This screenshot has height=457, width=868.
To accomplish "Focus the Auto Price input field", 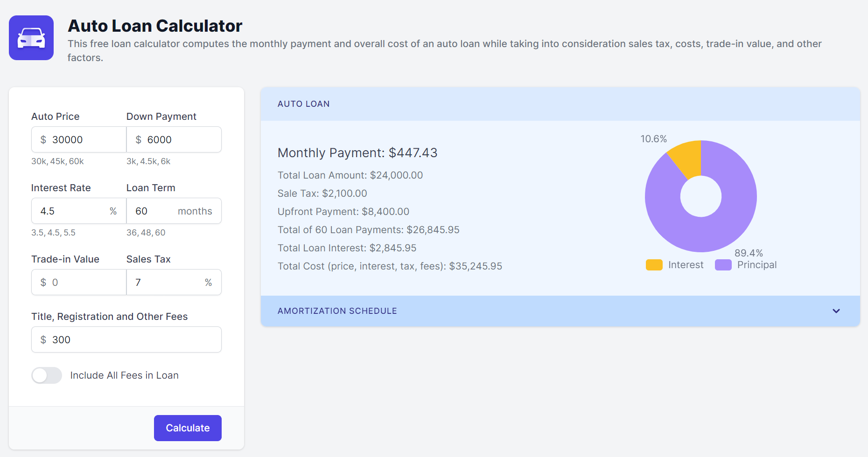I will coord(84,140).
